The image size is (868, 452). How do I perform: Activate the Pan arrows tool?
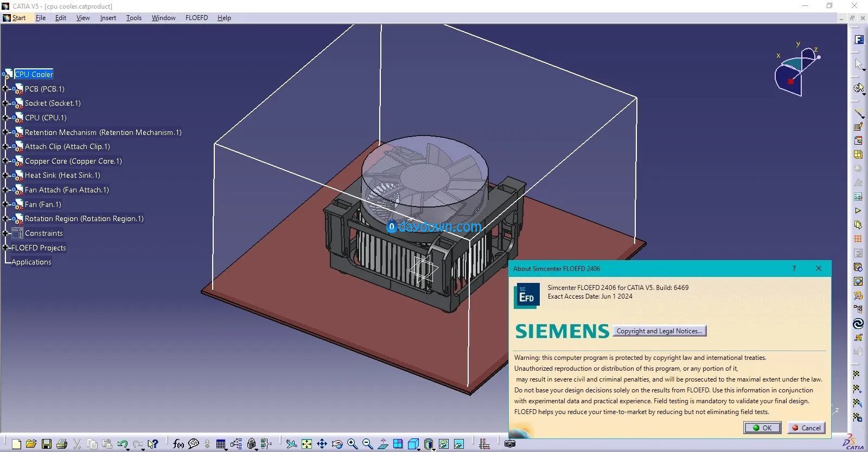tap(322, 444)
